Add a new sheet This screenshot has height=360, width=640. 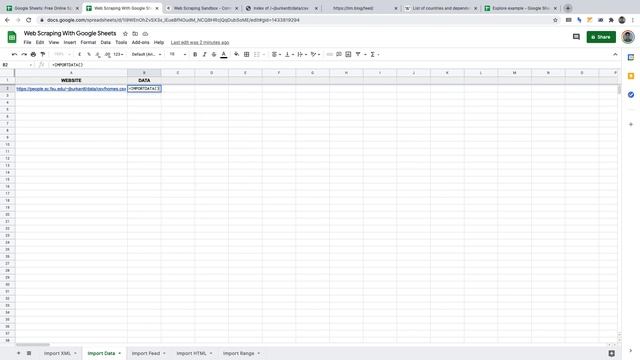click(x=18, y=353)
